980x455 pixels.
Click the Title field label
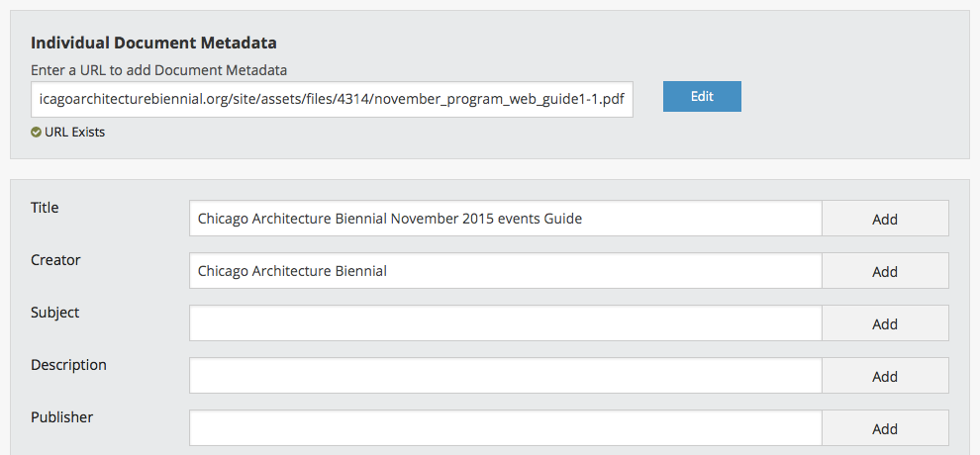tap(45, 208)
